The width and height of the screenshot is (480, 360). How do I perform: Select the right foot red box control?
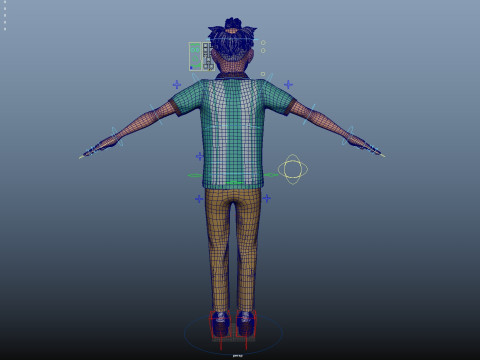246,324
